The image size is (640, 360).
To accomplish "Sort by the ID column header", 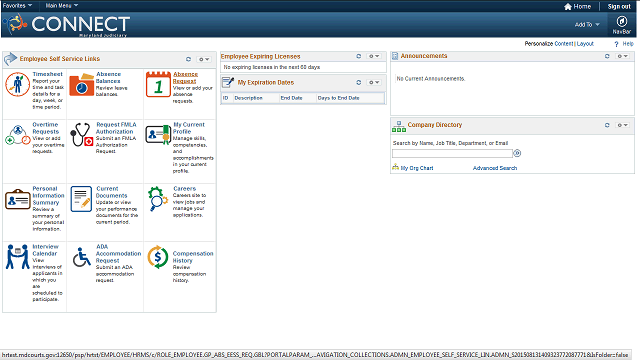I will [x=225, y=98].
